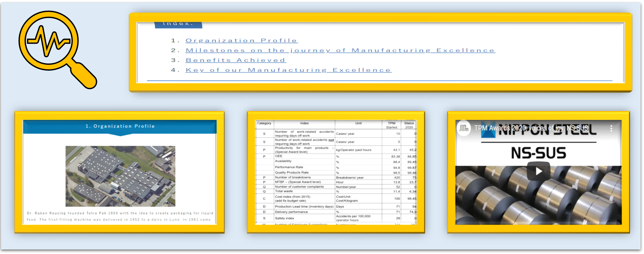Open the Organization Profile link

tap(241, 41)
